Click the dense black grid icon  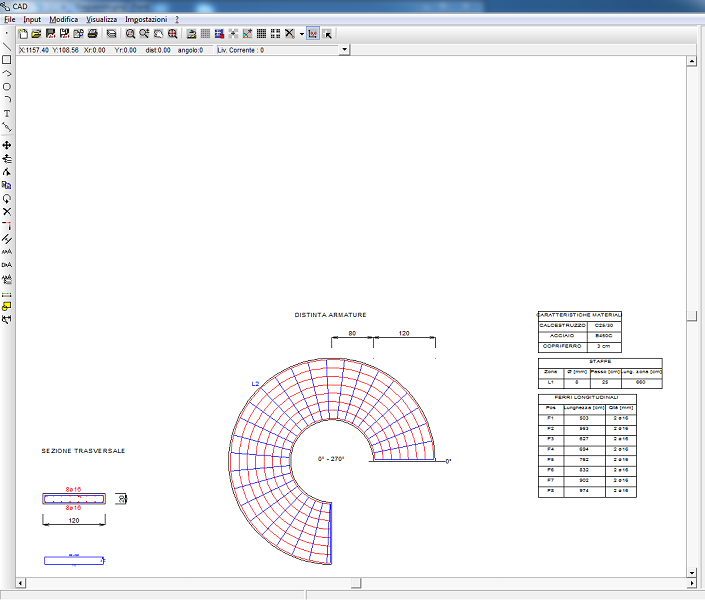click(x=261, y=34)
